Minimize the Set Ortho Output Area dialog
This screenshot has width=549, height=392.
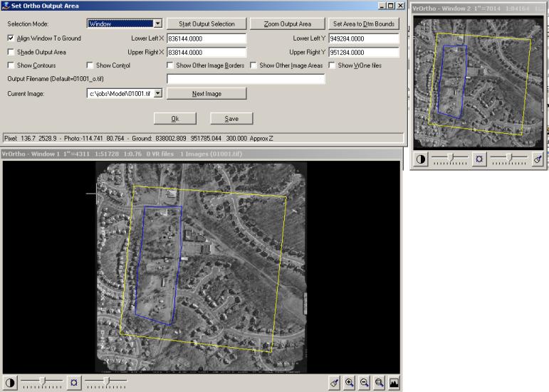pos(382,6)
